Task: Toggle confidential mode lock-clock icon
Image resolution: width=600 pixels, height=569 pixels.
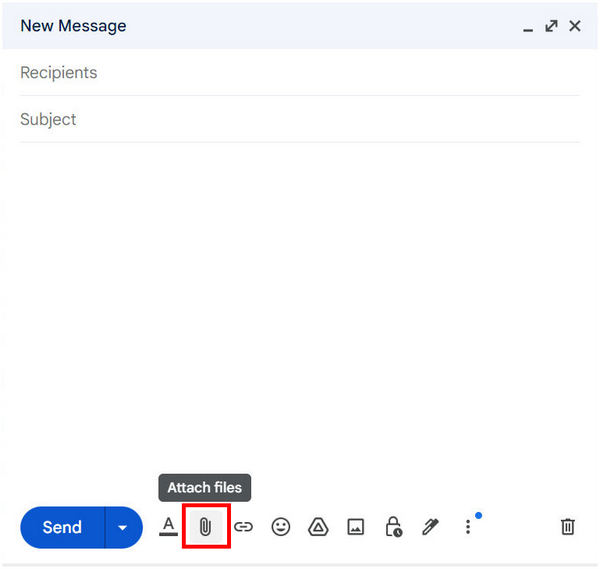Action: point(393,527)
